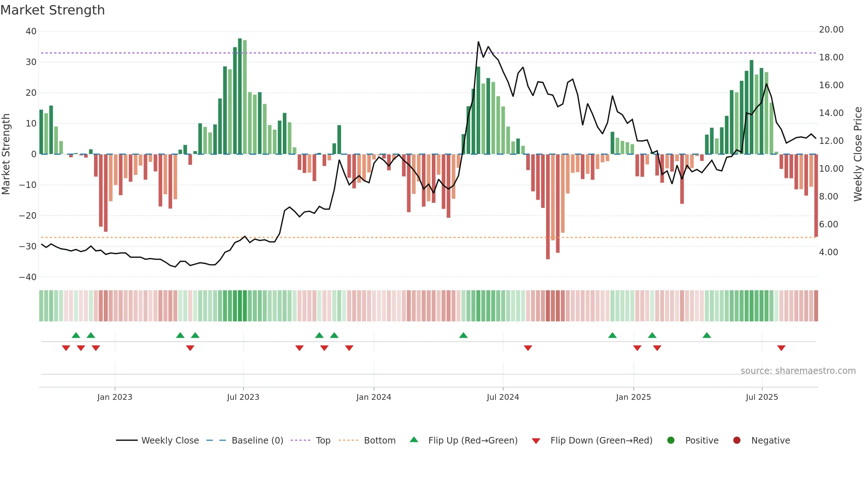Click the Jul 2023 axis label
868x488 pixels.
243,397
